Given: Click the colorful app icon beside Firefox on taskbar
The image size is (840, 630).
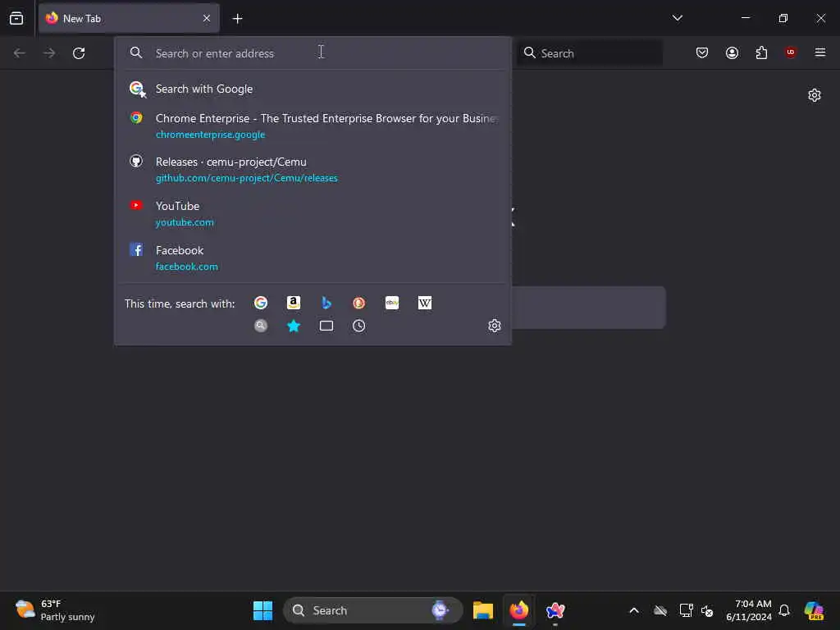Looking at the screenshot, I should click(555, 610).
